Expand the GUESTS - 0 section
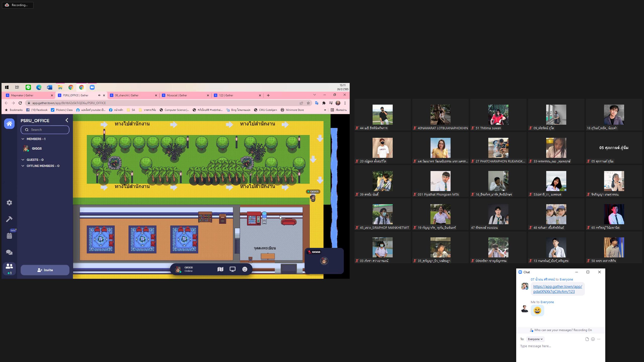644x362 pixels. pos(23,160)
